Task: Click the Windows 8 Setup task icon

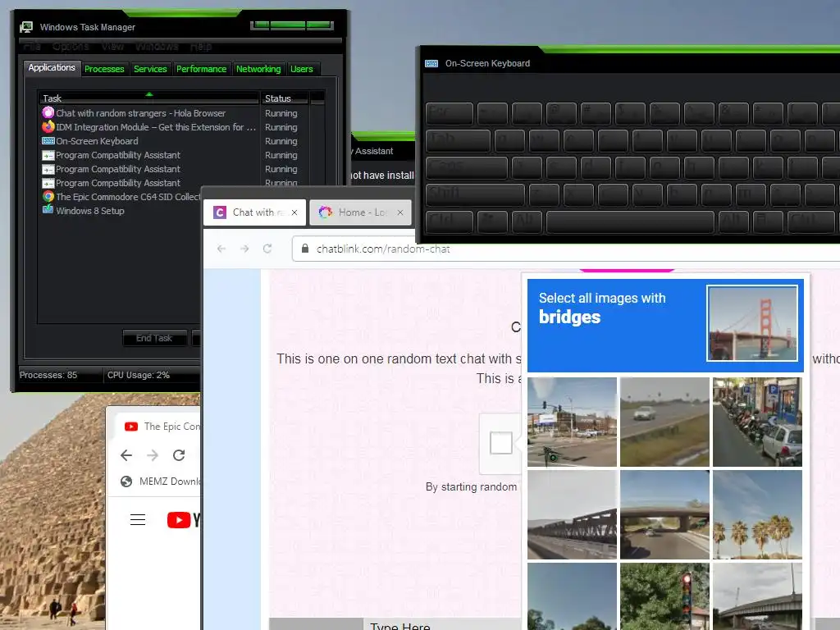Action: click(x=48, y=210)
